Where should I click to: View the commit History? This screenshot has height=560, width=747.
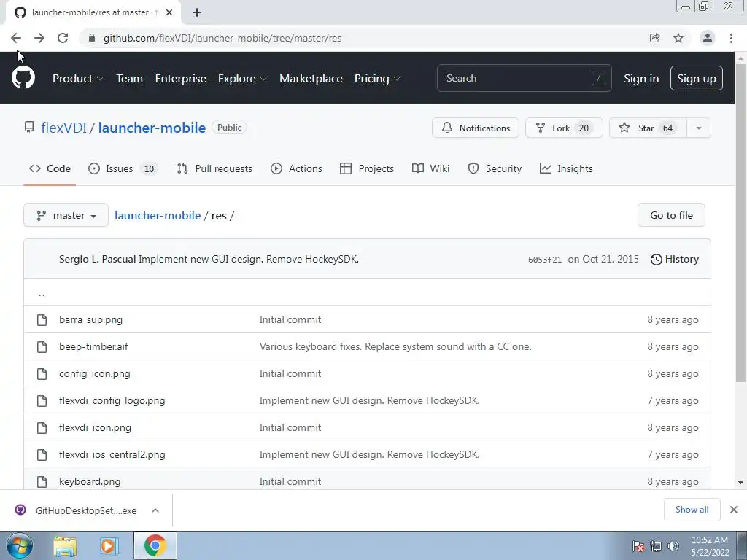click(x=675, y=259)
